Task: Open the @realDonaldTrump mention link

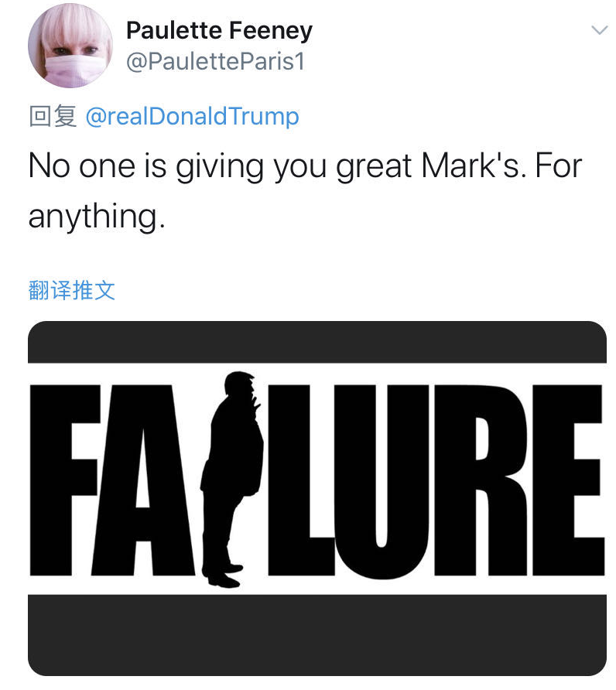Action: [x=191, y=116]
